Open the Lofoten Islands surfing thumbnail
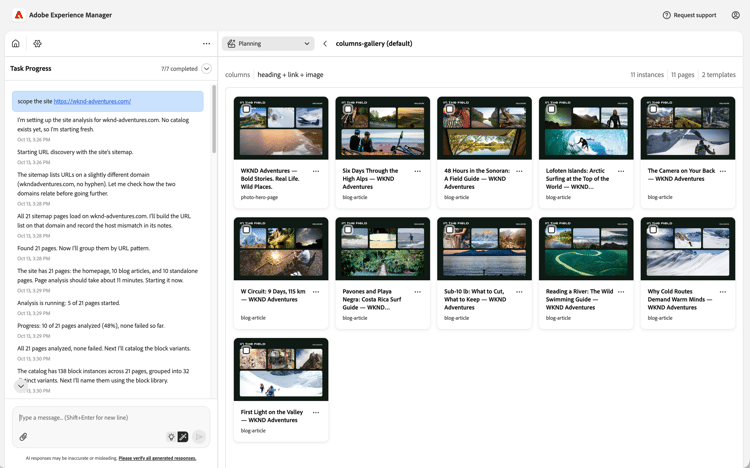 (586, 128)
